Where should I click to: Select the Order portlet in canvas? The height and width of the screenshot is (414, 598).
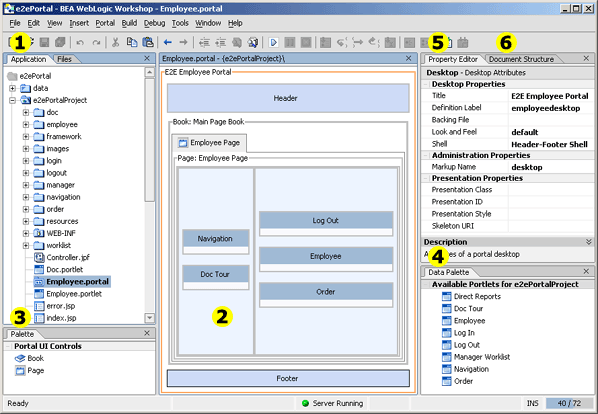326,295
